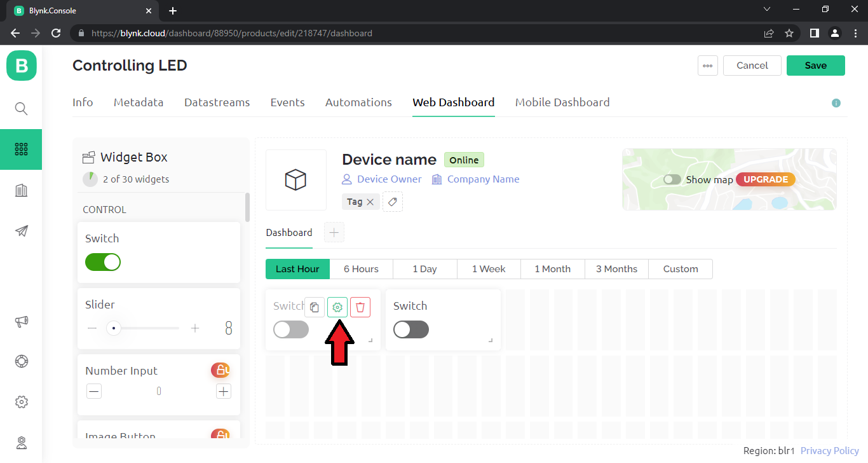Image resolution: width=868 pixels, height=463 pixels.
Task: Select the 1 Month time range
Action: pyautogui.click(x=552, y=269)
